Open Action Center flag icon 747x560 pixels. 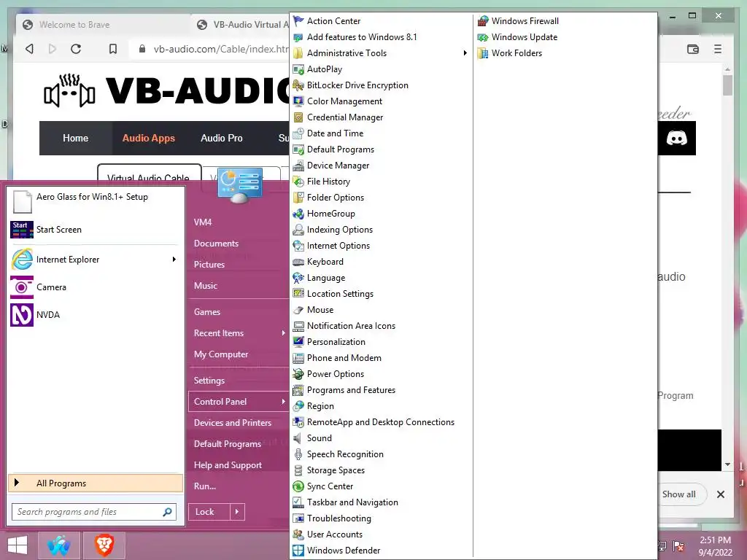(298, 21)
